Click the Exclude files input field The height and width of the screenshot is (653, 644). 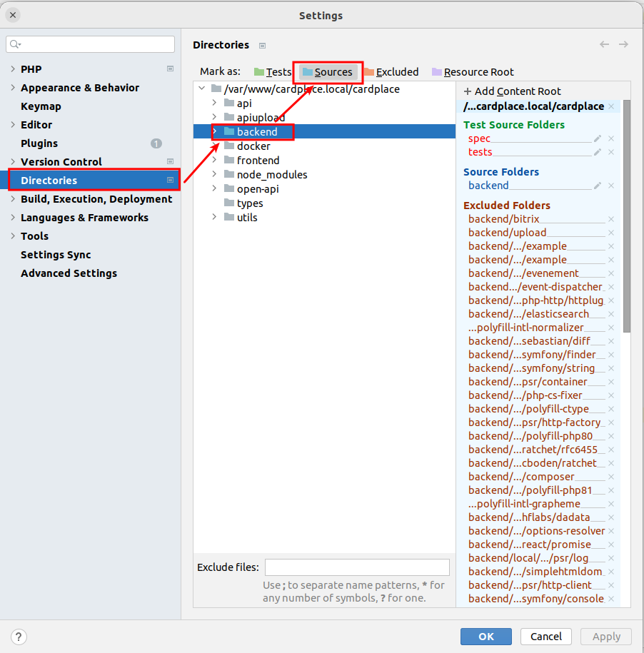tap(357, 567)
